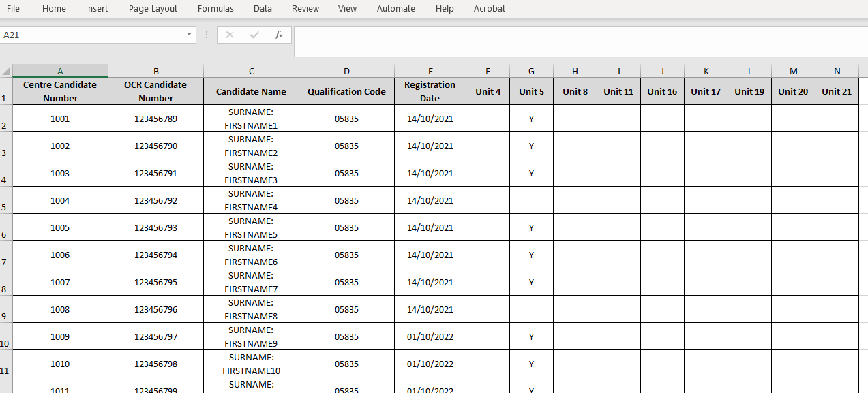Open the Automate tab
The width and height of the screenshot is (868, 393).
click(x=396, y=9)
